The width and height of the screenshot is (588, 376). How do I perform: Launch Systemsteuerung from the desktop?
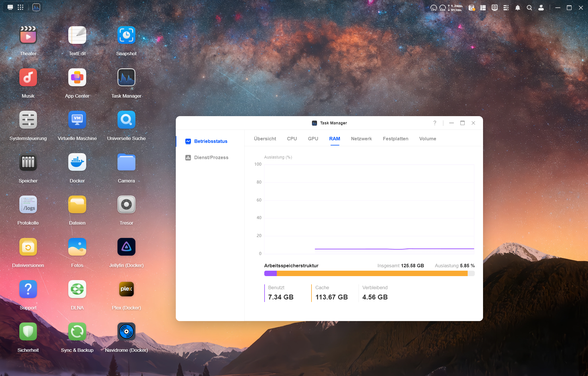point(28,120)
